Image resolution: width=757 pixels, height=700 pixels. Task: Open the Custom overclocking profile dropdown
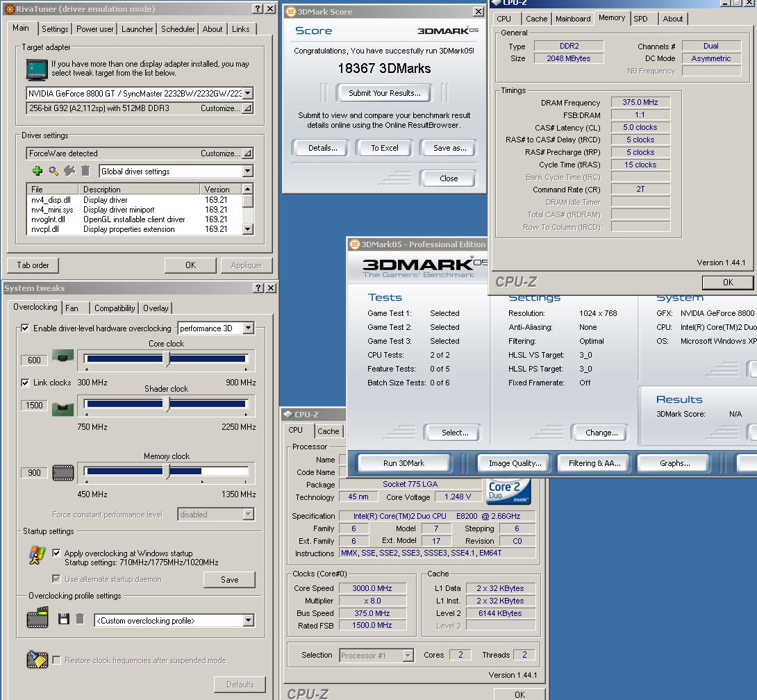248,620
